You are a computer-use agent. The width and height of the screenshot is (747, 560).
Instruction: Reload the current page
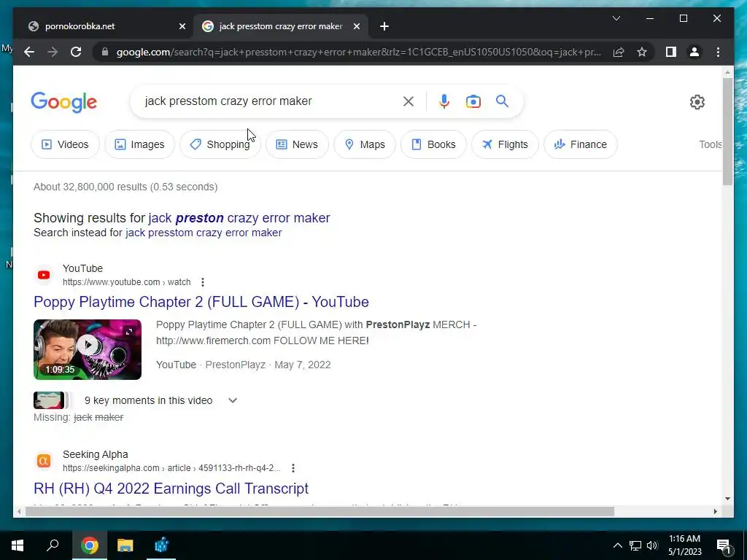pos(76,52)
